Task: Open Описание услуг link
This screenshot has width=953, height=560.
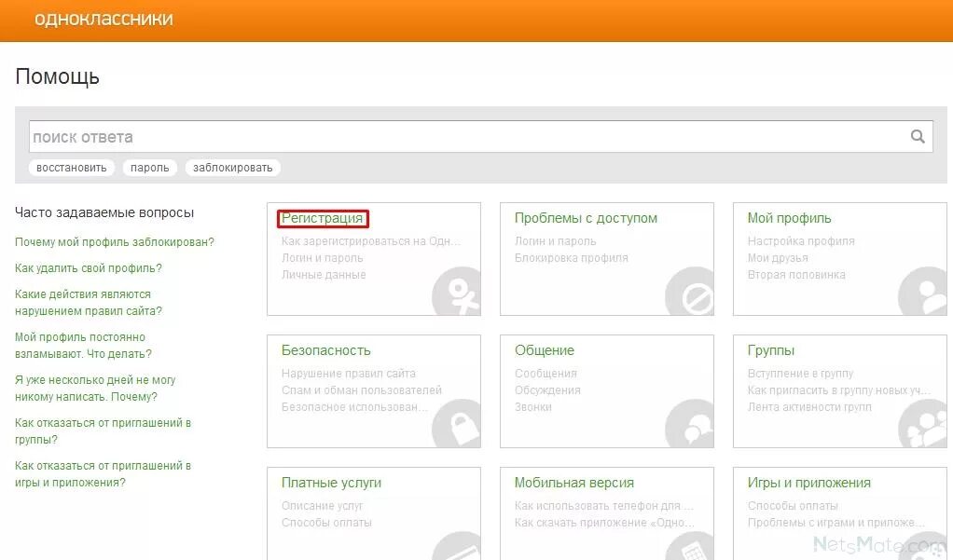Action: [322, 505]
